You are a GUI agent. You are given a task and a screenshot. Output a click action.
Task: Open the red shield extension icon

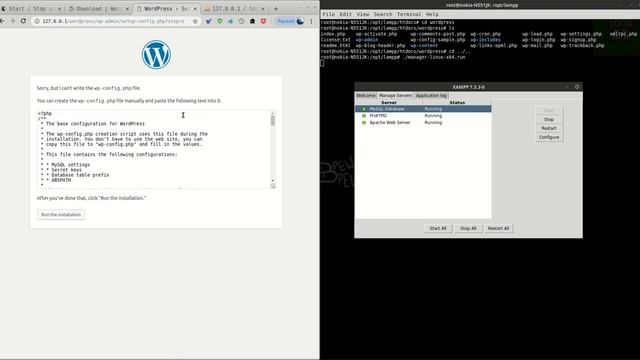coord(263,21)
